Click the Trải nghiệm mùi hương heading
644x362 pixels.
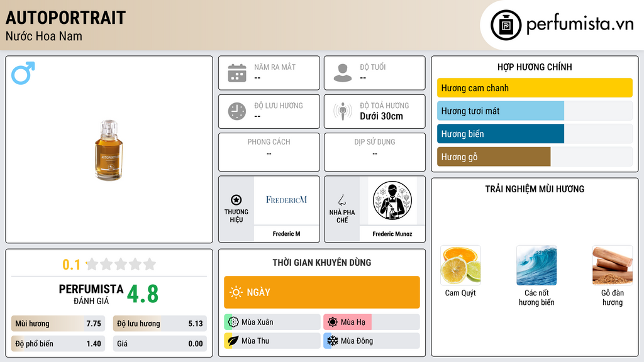tap(535, 189)
